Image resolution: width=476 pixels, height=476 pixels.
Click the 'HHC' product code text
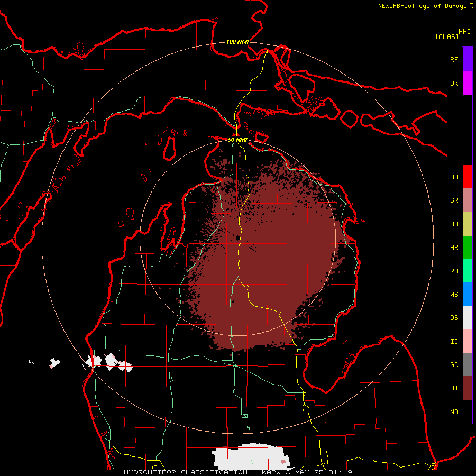point(464,32)
